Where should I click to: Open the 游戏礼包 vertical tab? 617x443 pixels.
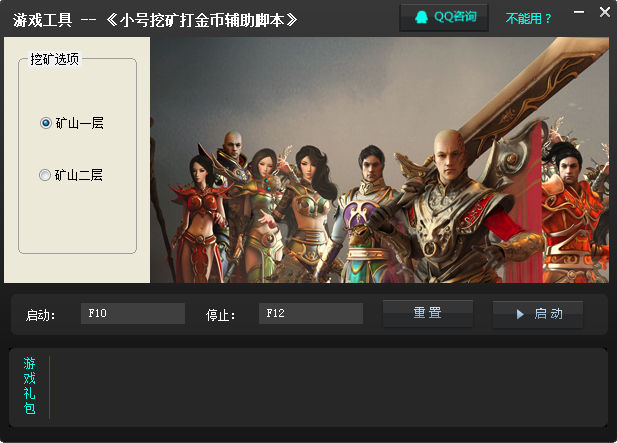point(30,386)
